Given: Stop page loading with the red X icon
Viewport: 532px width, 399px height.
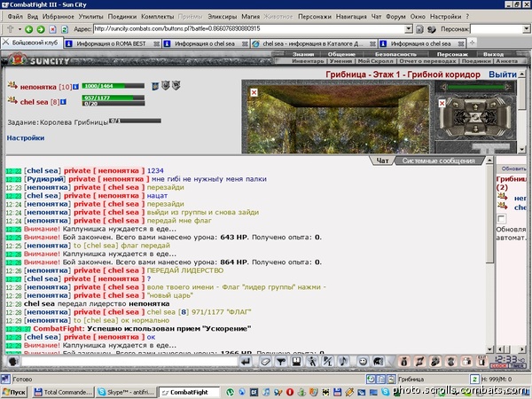Looking at the screenshot, I should (52, 29).
